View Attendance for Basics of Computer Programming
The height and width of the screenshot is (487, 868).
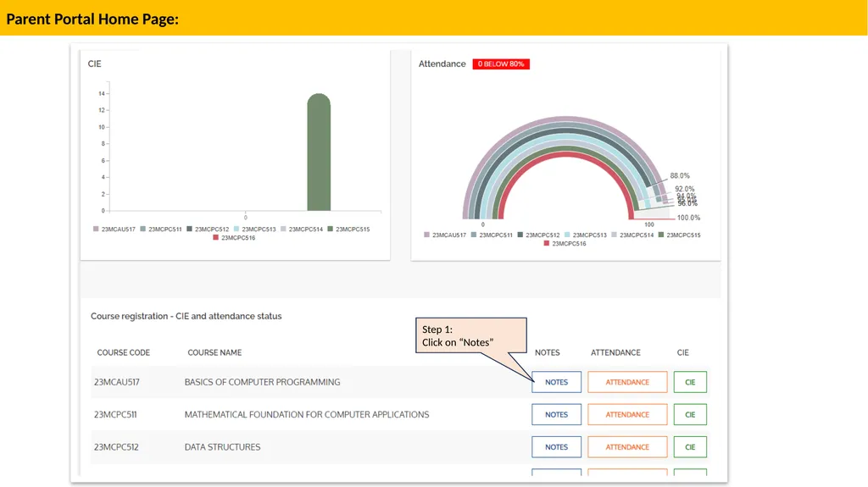point(627,382)
